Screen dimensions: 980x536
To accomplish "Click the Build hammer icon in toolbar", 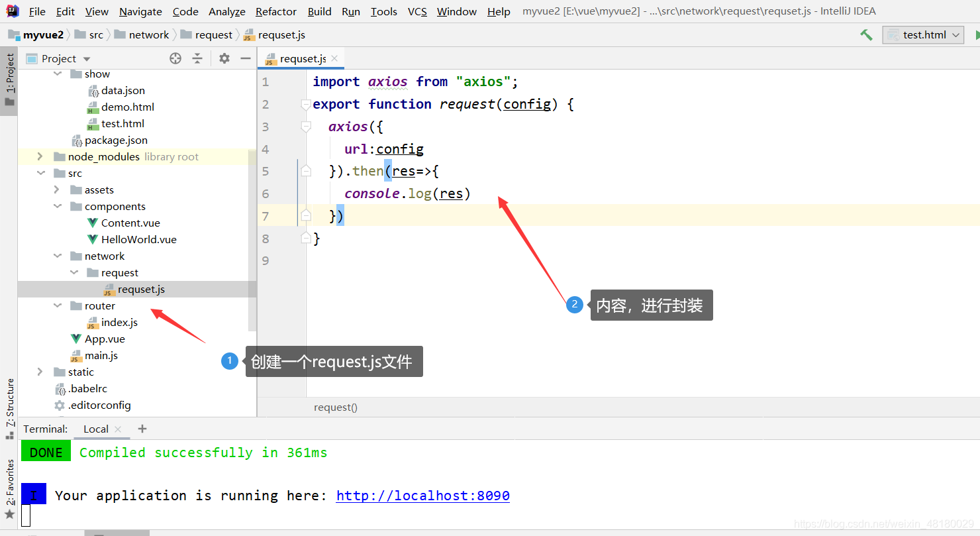I will point(866,35).
